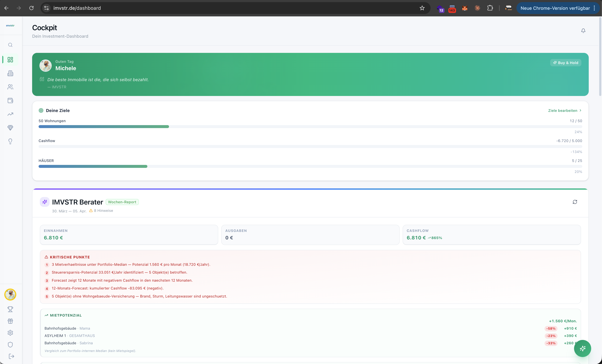This screenshot has height=364, width=602.
Task: Open the buildings icon in sidebar
Action: (x=10, y=73)
